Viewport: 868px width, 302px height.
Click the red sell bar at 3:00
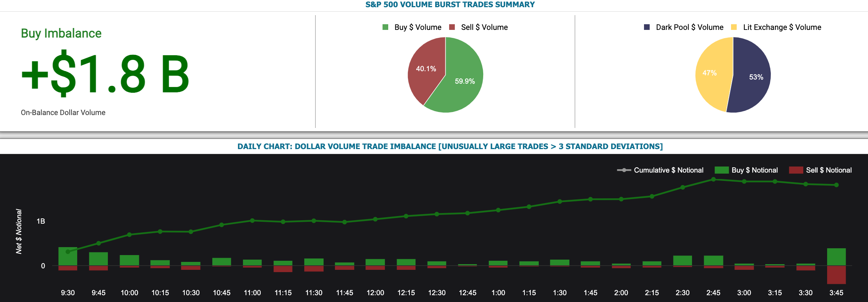pos(744,268)
